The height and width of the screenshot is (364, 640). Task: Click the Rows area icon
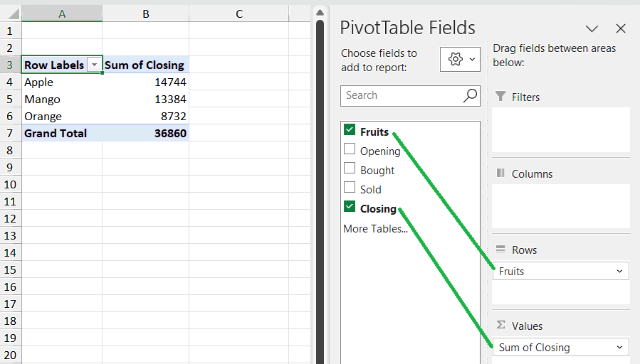tap(500, 250)
